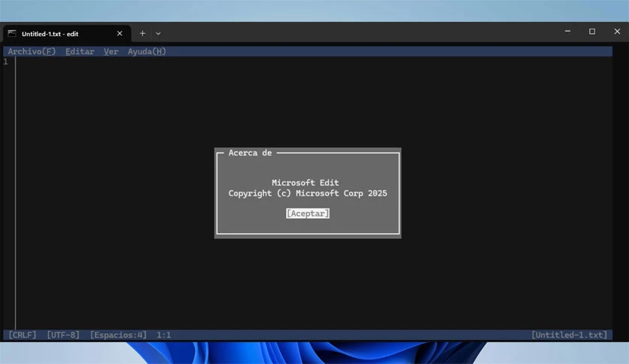This screenshot has width=629, height=364.
Task: Close the terminal window
Action: [617, 32]
